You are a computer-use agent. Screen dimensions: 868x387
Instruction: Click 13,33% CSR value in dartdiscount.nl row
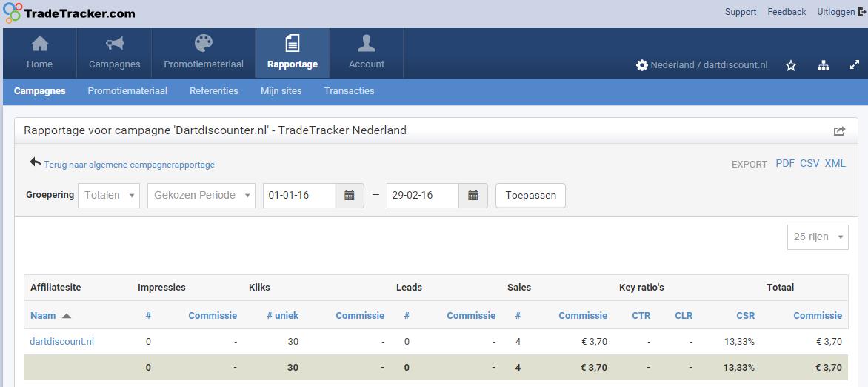739,342
